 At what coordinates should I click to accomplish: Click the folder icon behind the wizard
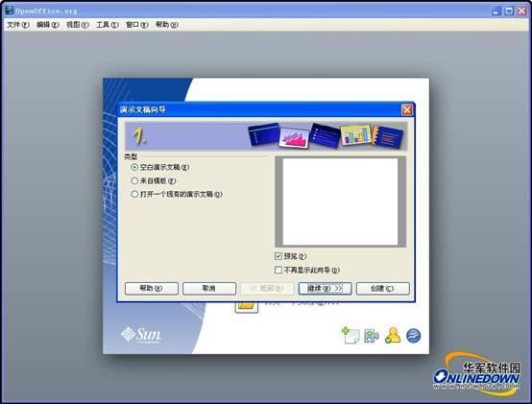tap(247, 307)
